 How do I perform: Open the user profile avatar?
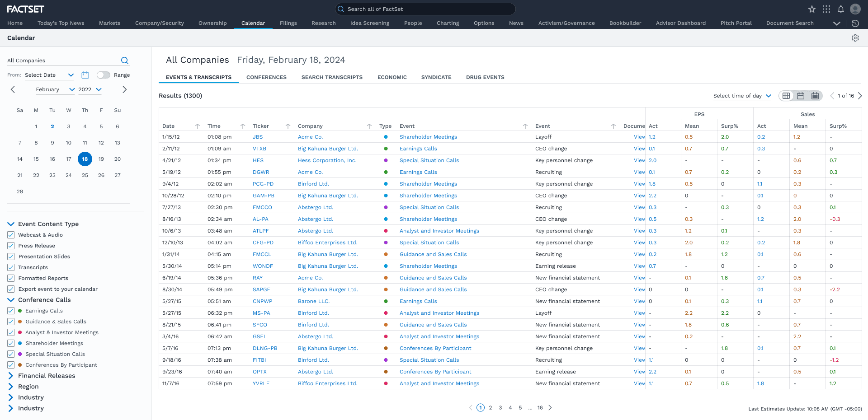855,9
